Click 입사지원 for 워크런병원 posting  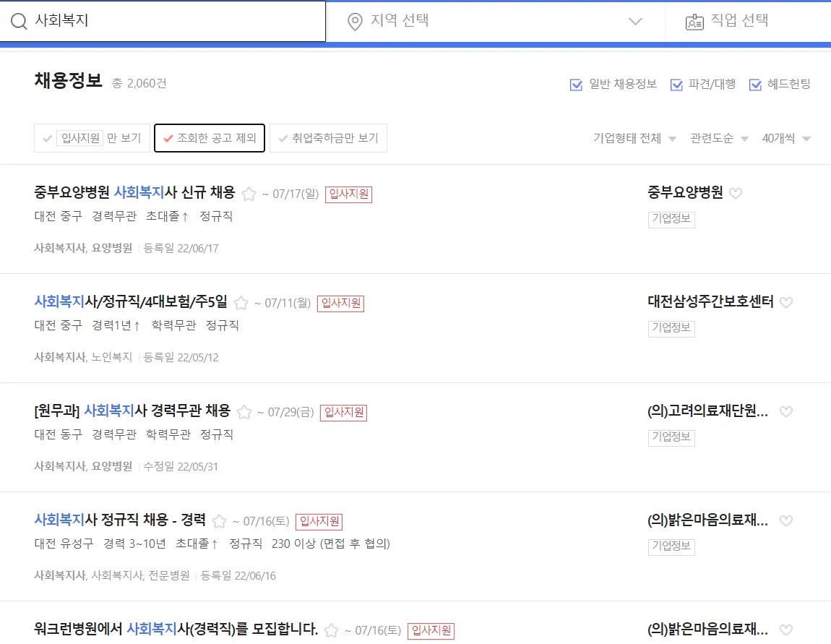[x=431, y=631]
